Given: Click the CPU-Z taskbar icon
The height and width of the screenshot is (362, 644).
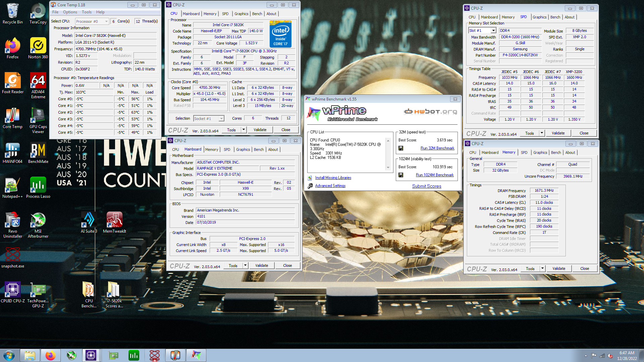Looking at the screenshot, I should (91, 355).
